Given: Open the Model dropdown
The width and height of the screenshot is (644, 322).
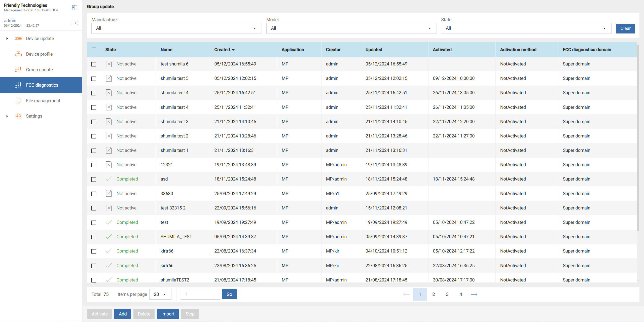Looking at the screenshot, I should click(351, 28).
